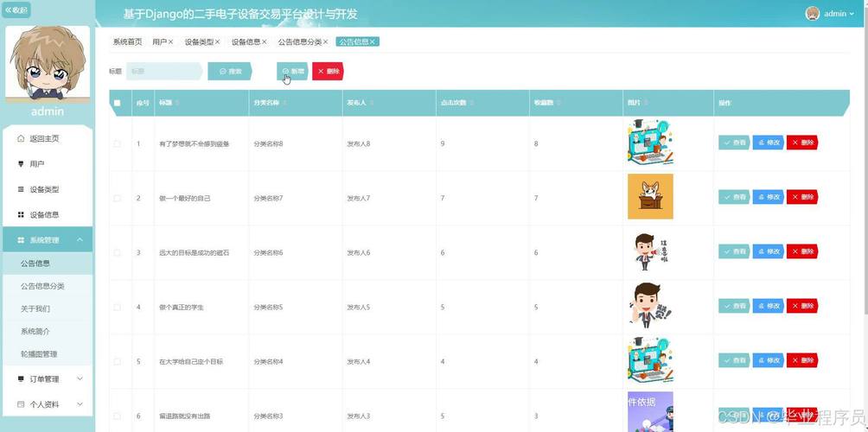Click the red 删除 bulk delete button
The height and width of the screenshot is (432, 868).
(329, 72)
